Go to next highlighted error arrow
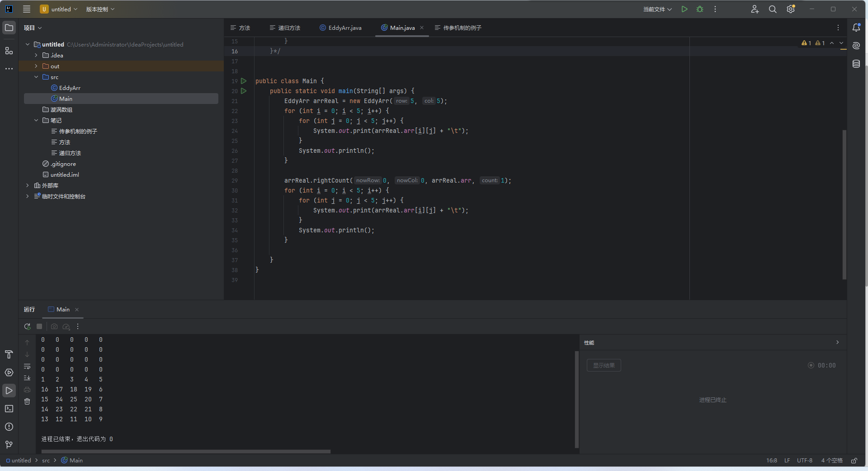Image resolution: width=868 pixels, height=471 pixels. [x=841, y=43]
